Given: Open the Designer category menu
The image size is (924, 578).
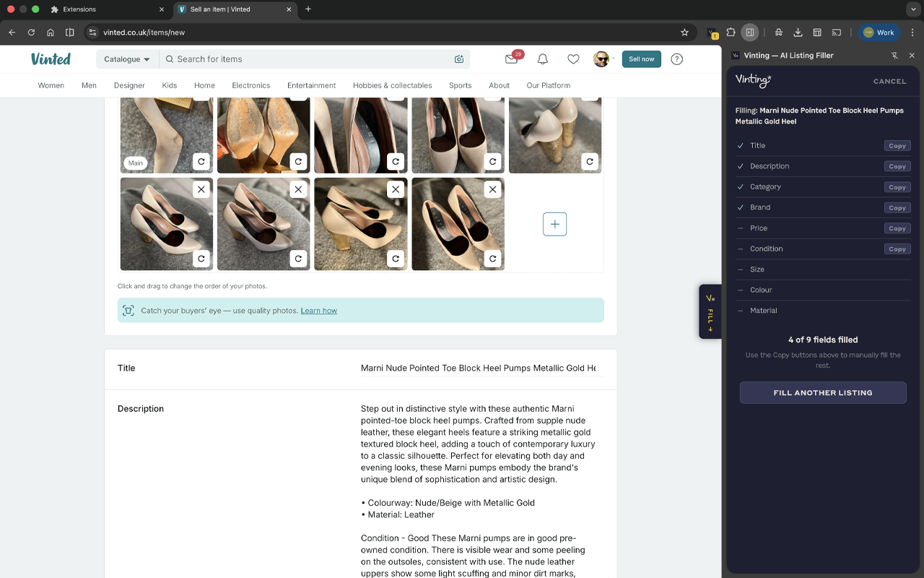Looking at the screenshot, I should pos(129,85).
